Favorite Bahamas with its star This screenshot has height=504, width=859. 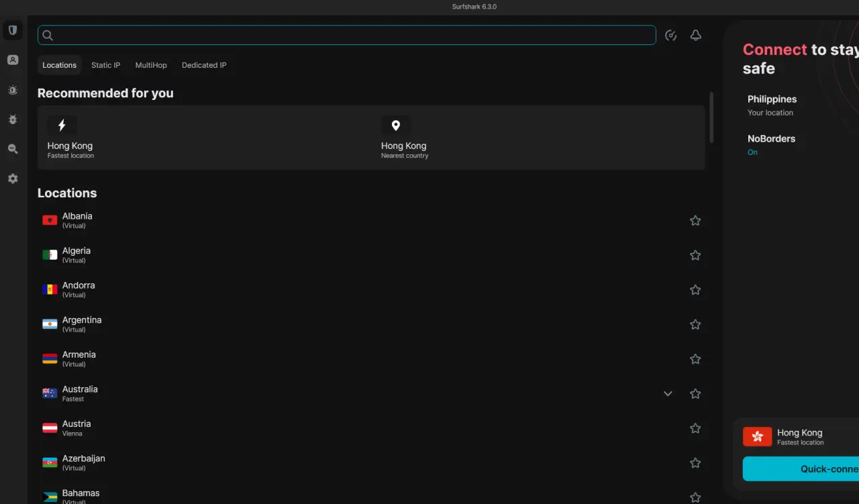[x=695, y=497]
